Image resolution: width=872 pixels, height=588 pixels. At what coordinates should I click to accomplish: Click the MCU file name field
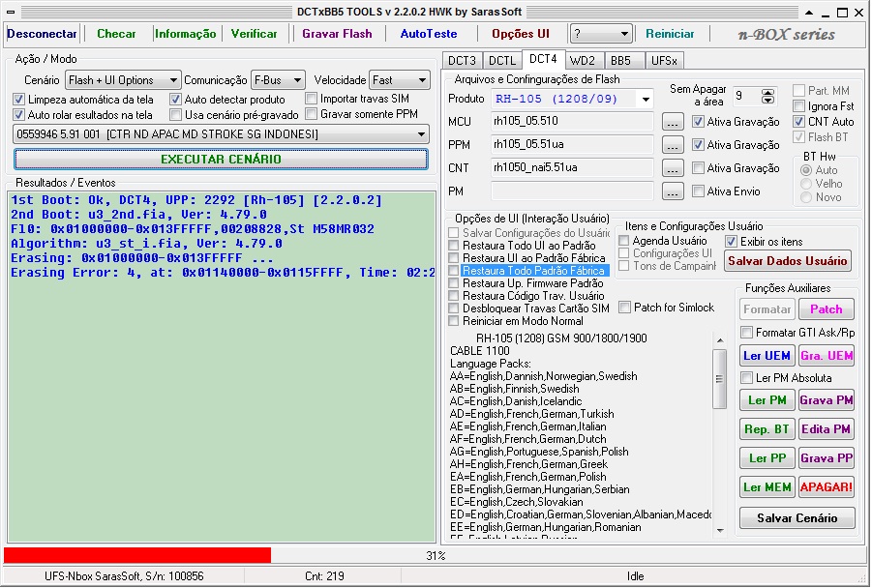click(572, 121)
